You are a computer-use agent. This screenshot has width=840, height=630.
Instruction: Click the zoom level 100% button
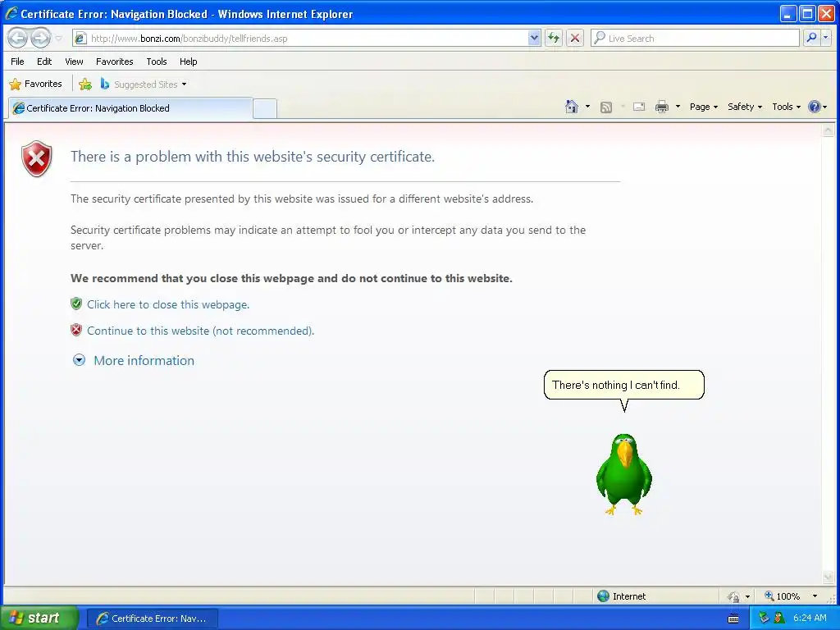[x=782, y=596]
